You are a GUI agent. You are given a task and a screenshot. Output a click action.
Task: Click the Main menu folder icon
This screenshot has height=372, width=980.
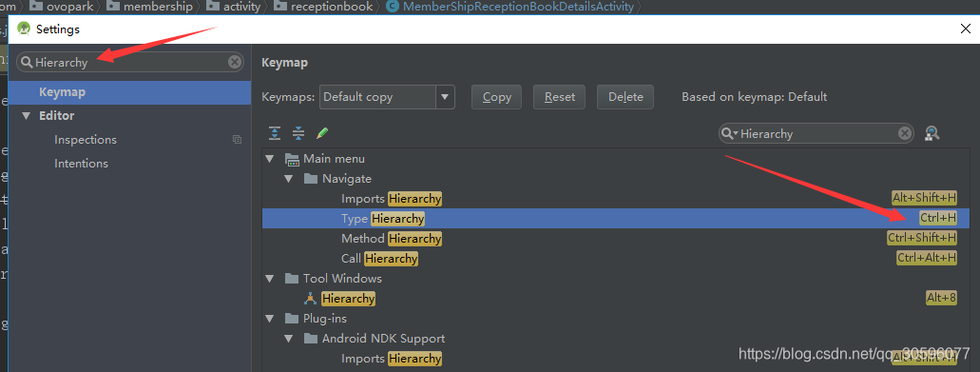pos(292,159)
